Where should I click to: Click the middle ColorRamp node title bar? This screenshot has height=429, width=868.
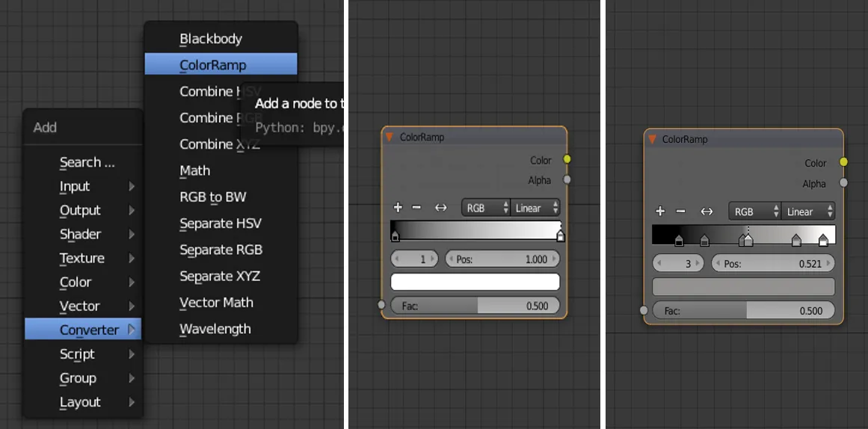(x=475, y=138)
